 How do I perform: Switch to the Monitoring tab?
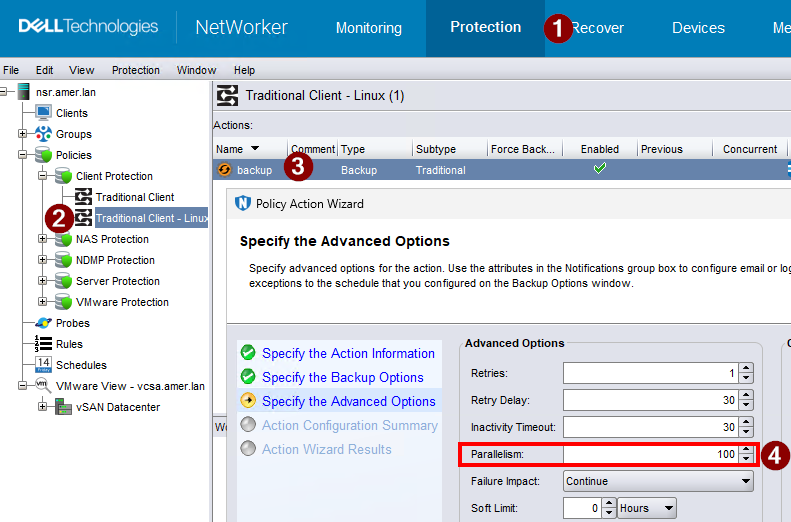click(368, 28)
